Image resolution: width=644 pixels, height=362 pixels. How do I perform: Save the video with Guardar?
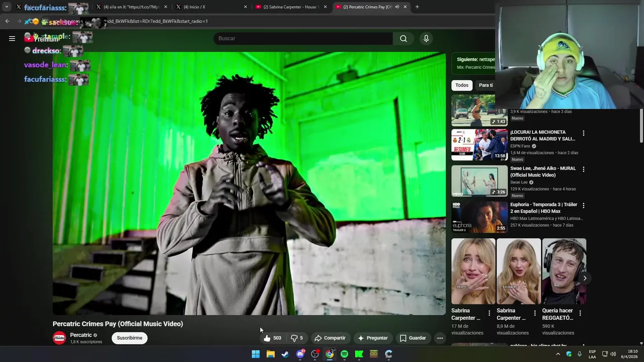(413, 338)
